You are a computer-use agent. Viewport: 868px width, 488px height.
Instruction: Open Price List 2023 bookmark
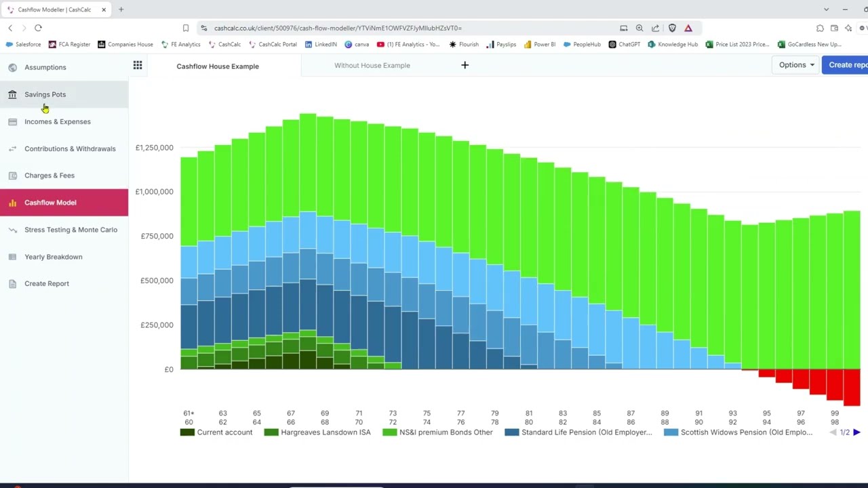click(x=737, y=44)
